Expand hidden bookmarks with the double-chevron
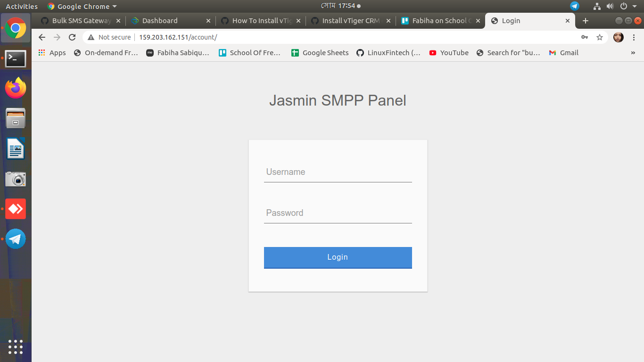Viewport: 644px width, 362px height. [634, 53]
